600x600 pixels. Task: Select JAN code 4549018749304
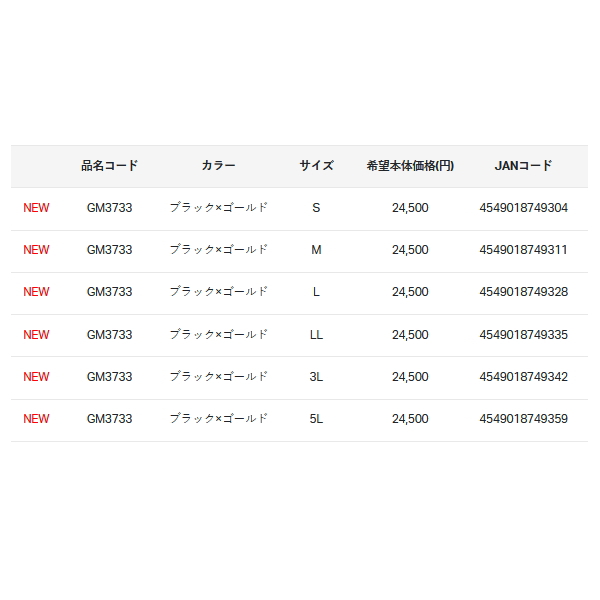(523, 208)
